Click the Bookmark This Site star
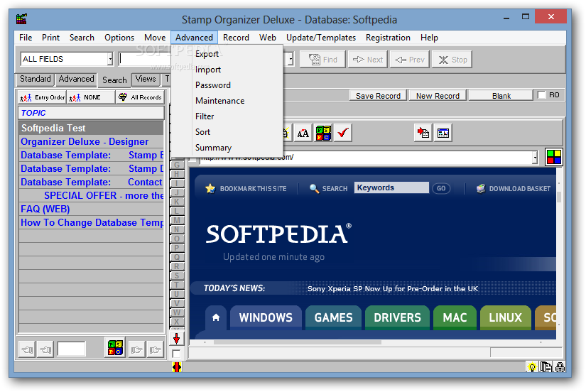The image size is (586, 392). click(210, 188)
